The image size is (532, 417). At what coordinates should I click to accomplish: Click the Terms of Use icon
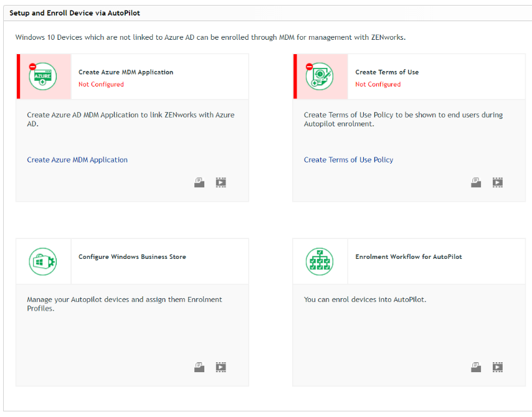[x=320, y=77]
